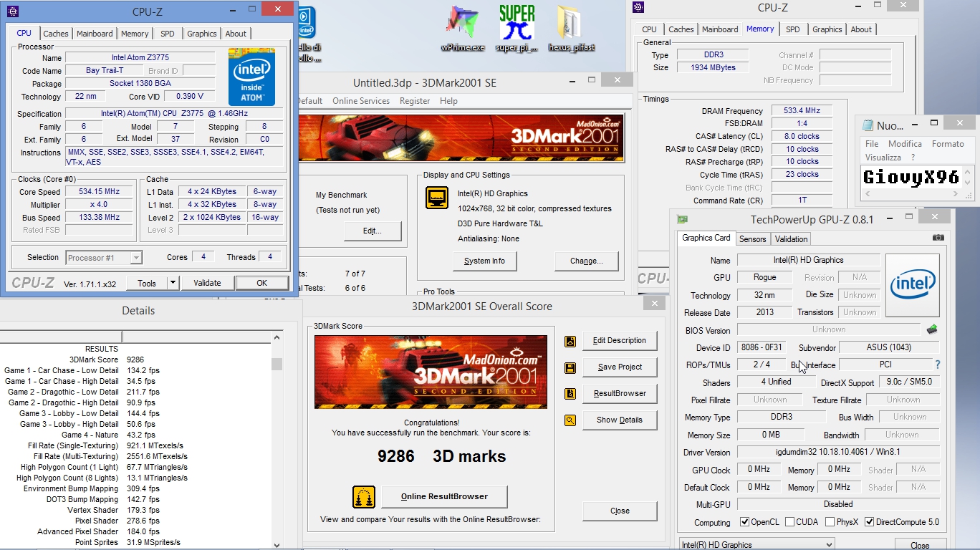Click the Details list scroll up arrow
Screen dimensions: 980x550
(277, 337)
